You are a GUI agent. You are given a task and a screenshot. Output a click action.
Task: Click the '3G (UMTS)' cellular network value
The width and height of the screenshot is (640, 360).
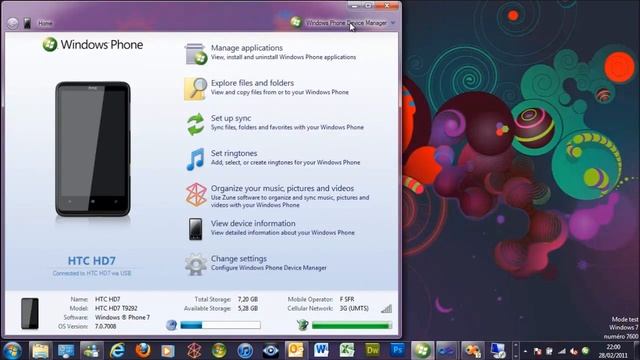pyautogui.click(x=354, y=308)
